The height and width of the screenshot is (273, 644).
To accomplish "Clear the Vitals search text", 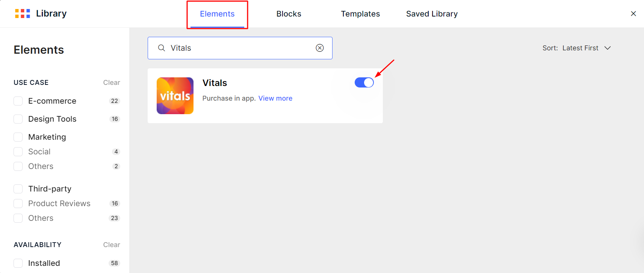I will pyautogui.click(x=320, y=48).
